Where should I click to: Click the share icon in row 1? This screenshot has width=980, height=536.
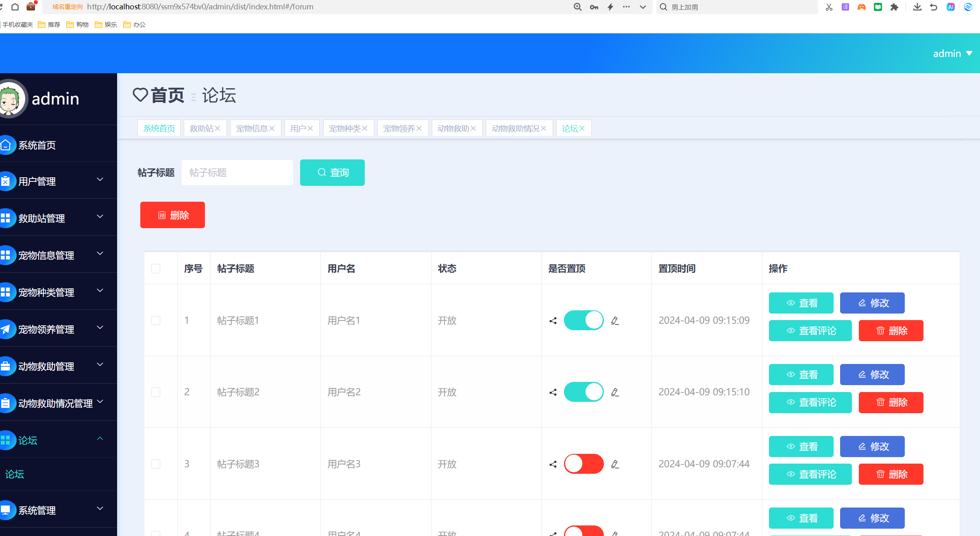(553, 321)
